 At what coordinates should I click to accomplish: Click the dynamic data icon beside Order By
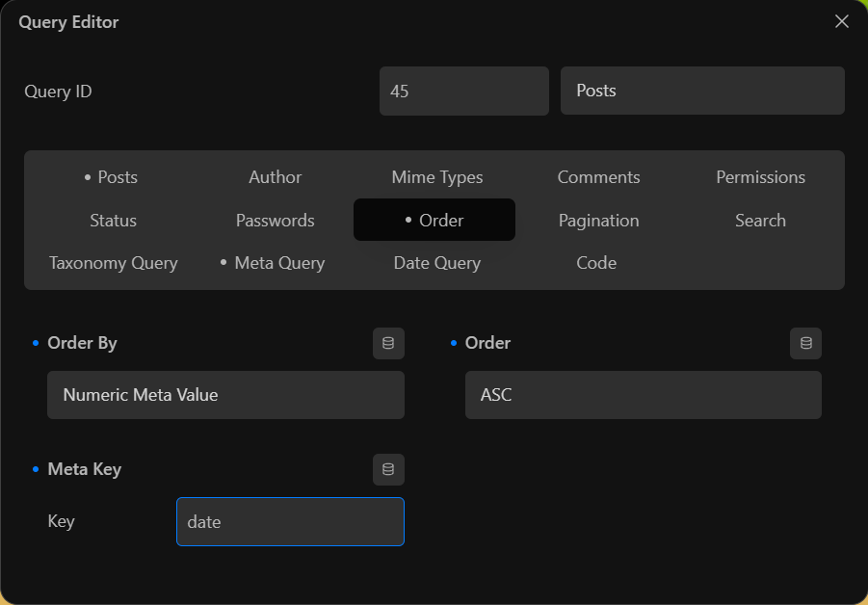pyautogui.click(x=388, y=343)
